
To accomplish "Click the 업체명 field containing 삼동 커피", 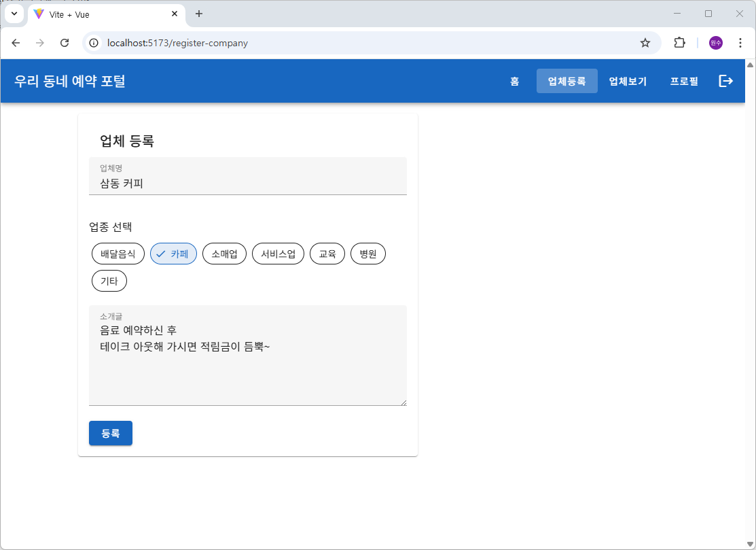I will (248, 176).
